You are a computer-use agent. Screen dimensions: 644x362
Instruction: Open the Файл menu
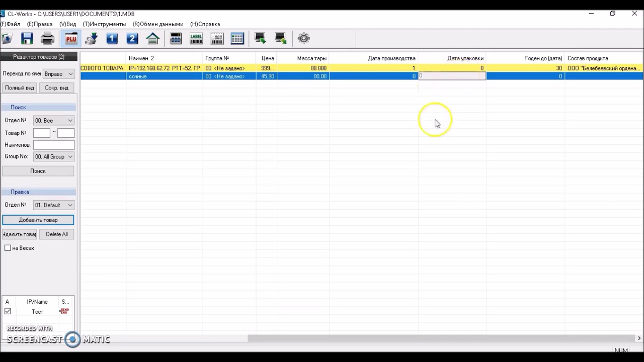click(x=10, y=24)
